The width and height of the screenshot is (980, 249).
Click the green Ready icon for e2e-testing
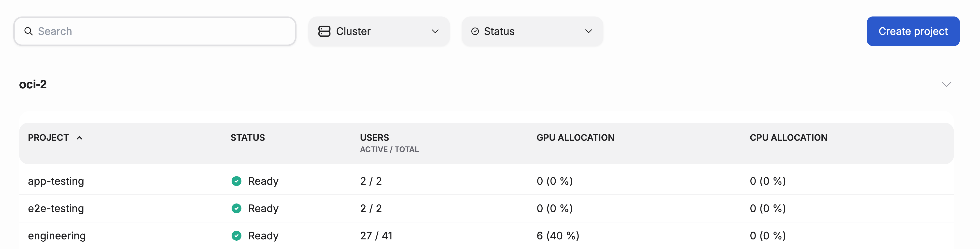tap(237, 208)
